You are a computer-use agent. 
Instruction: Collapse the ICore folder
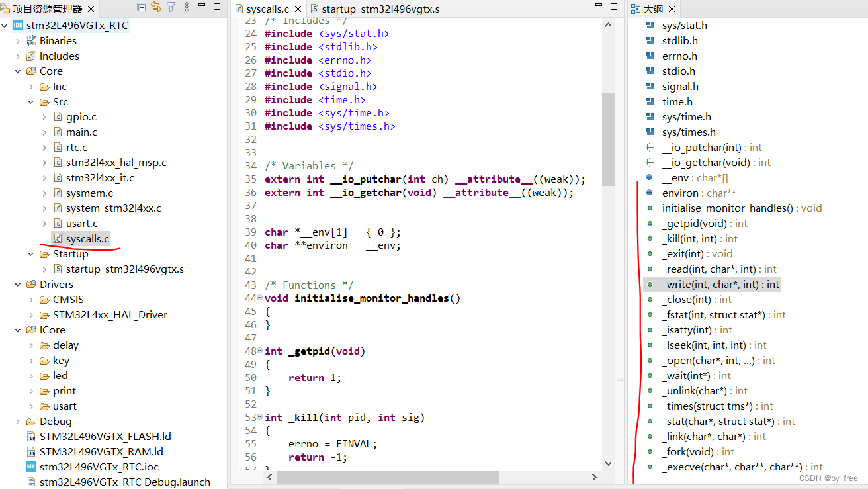pos(18,330)
